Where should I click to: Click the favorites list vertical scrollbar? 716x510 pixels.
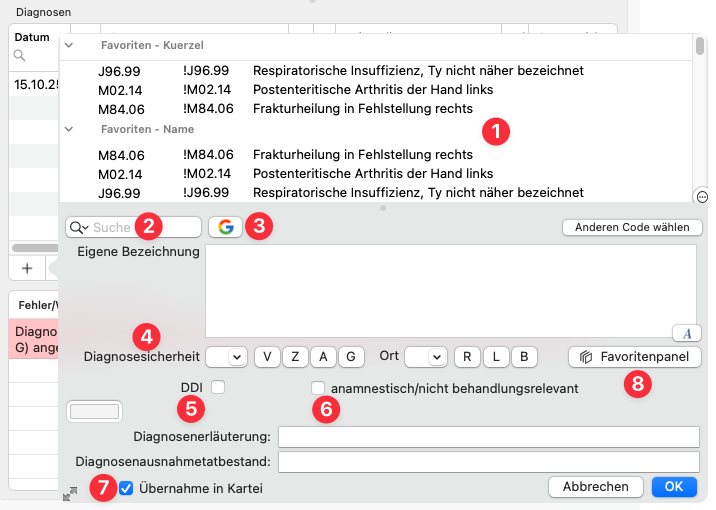point(700,47)
